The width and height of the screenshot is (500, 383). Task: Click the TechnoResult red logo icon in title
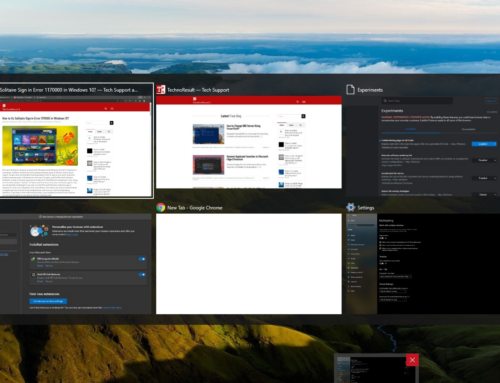(x=161, y=90)
